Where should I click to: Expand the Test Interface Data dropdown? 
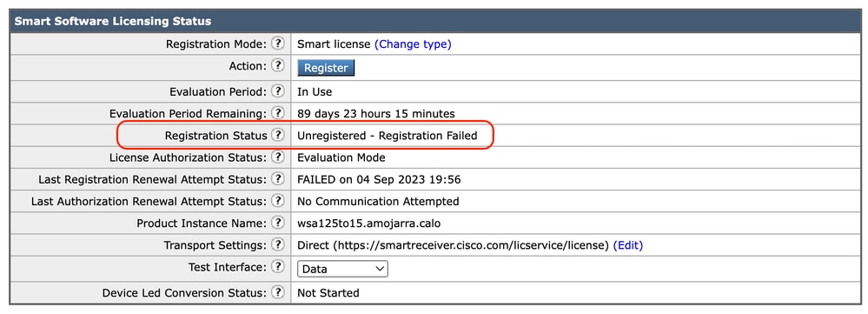pyautogui.click(x=342, y=269)
